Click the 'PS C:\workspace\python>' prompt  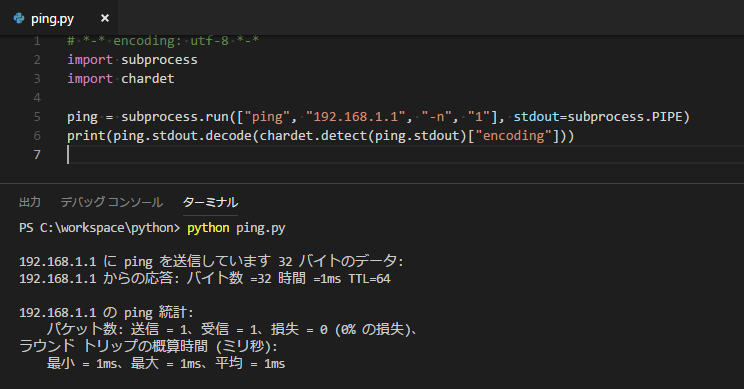pyautogui.click(x=100, y=228)
